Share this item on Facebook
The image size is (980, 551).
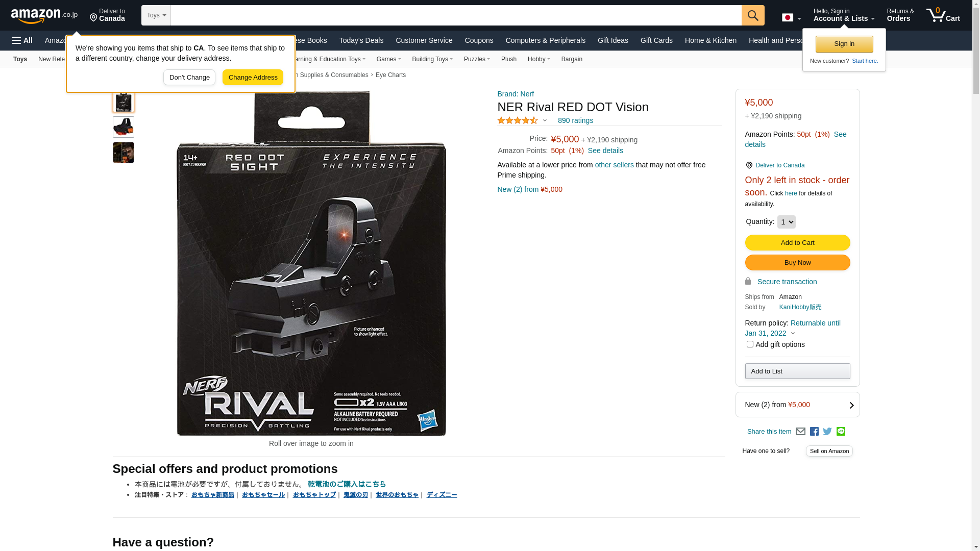814,432
